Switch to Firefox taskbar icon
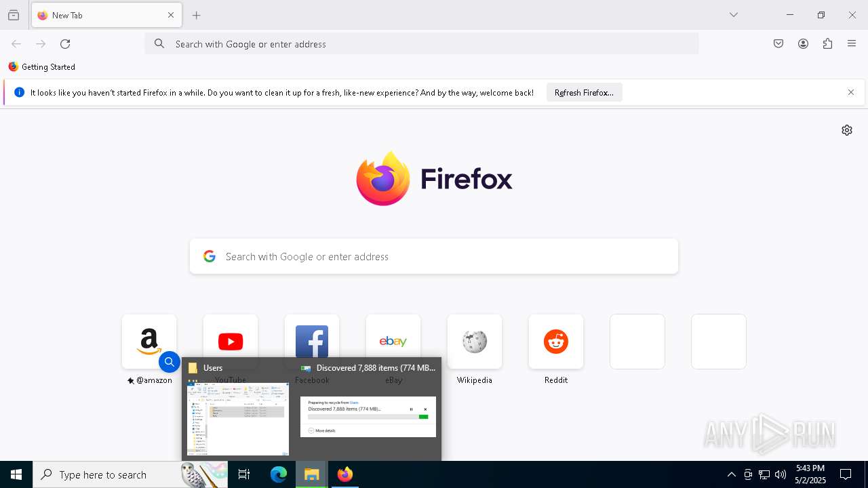 point(345,474)
